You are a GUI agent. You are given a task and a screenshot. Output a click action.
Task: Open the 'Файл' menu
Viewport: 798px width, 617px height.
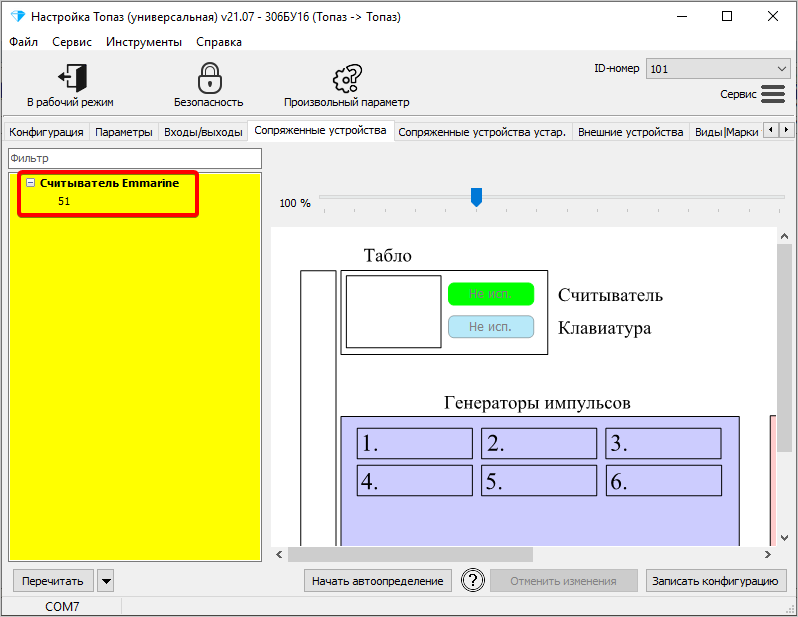23,42
